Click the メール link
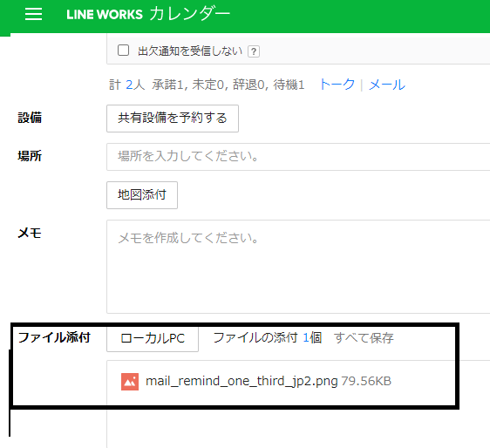Viewport: 490px width, 448px height. click(x=387, y=85)
